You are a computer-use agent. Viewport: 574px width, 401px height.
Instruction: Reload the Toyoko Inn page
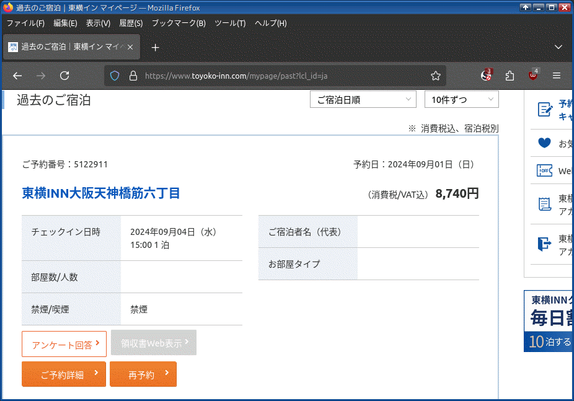64,76
